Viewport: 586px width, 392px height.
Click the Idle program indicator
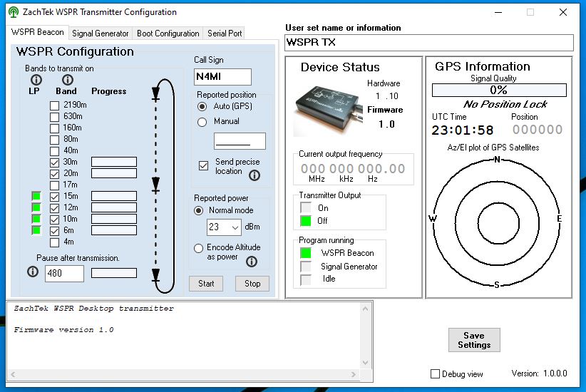click(x=306, y=279)
